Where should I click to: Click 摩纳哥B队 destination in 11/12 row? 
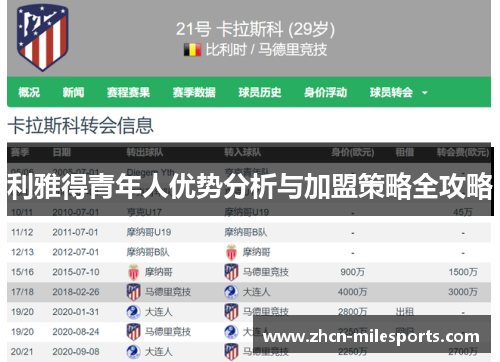[x=246, y=232]
